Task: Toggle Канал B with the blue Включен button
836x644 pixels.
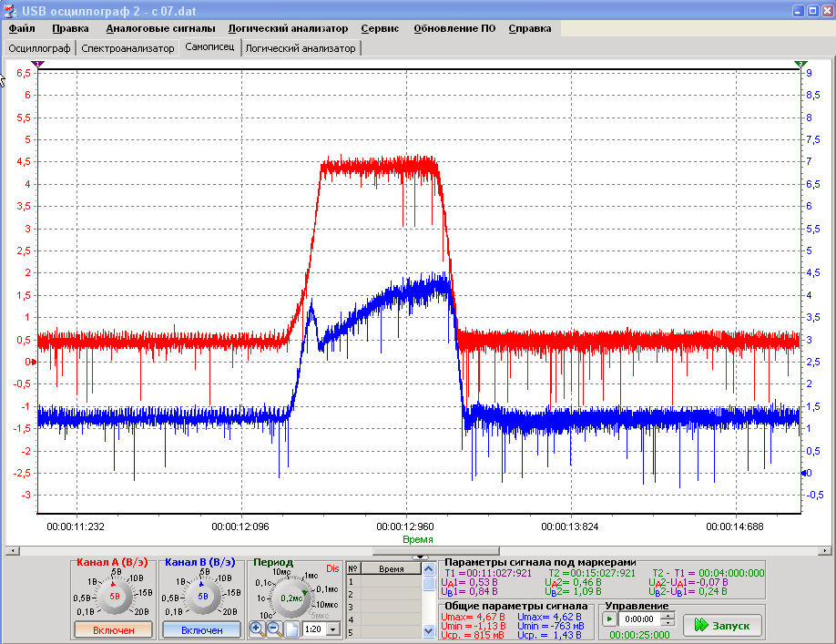Action: point(201,630)
